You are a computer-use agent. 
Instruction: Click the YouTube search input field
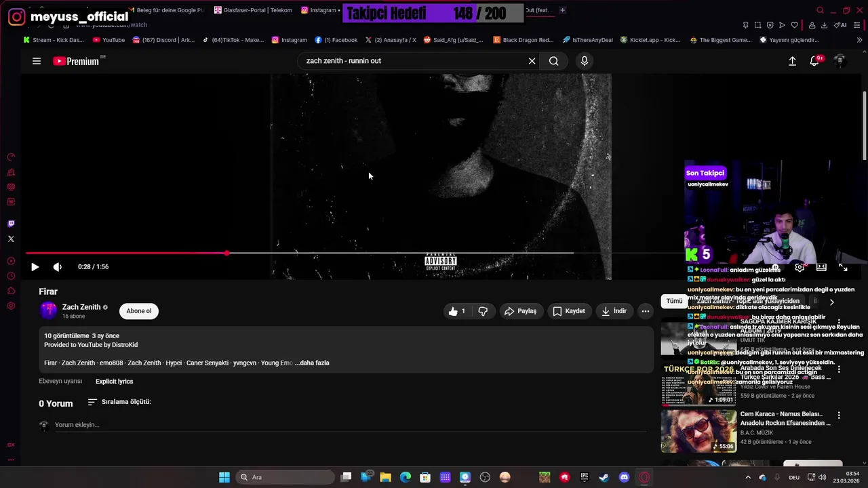pos(411,61)
